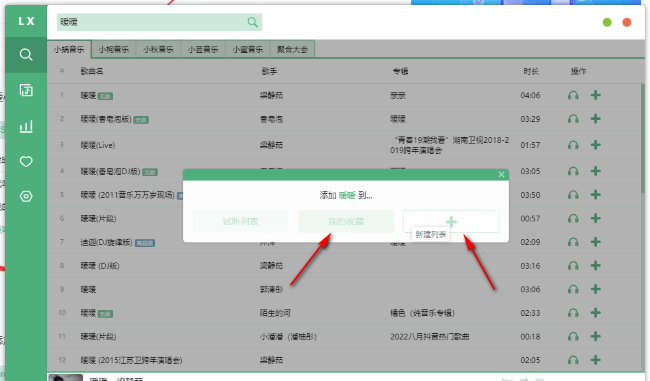Add the 00:18 clip using the plus icon
Image resolution: width=650 pixels, height=381 pixels.
point(596,336)
